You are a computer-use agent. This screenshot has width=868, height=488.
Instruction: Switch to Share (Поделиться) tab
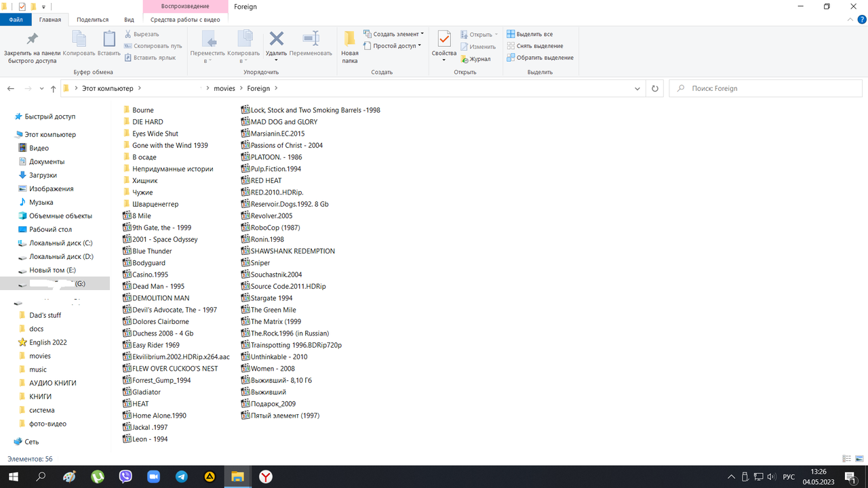click(x=93, y=20)
